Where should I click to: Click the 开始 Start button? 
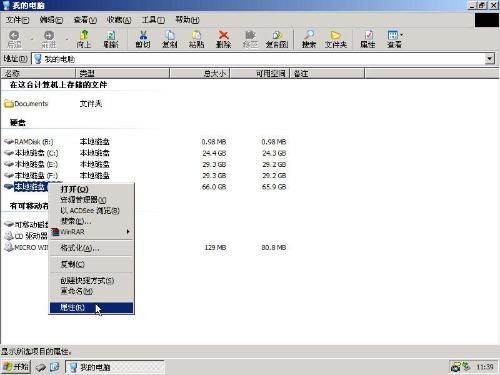[x=16, y=367]
